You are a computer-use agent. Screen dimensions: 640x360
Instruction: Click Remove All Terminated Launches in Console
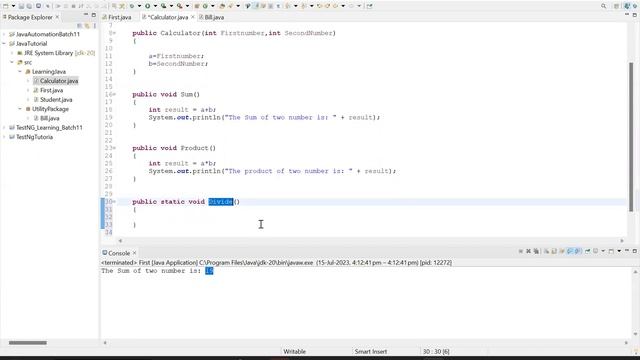pyautogui.click(x=536, y=251)
